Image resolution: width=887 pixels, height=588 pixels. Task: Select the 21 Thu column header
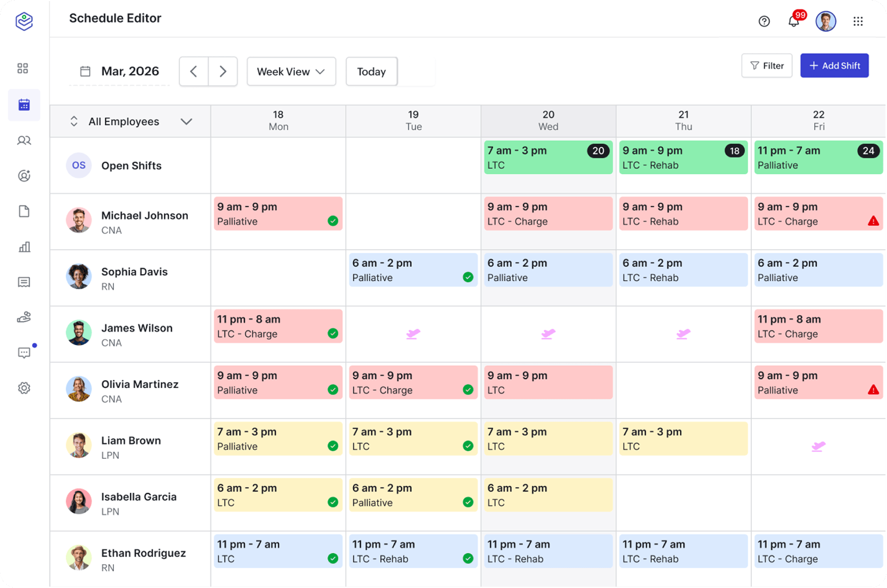coord(684,121)
